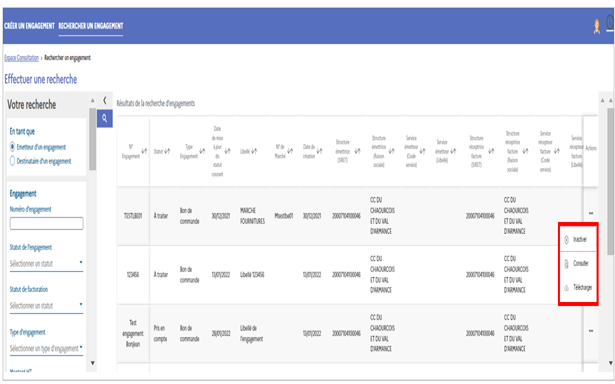Viewport: 615px width, 384px height.
Task: Click the search panel scrollbar down arrow
Action: 93,363
